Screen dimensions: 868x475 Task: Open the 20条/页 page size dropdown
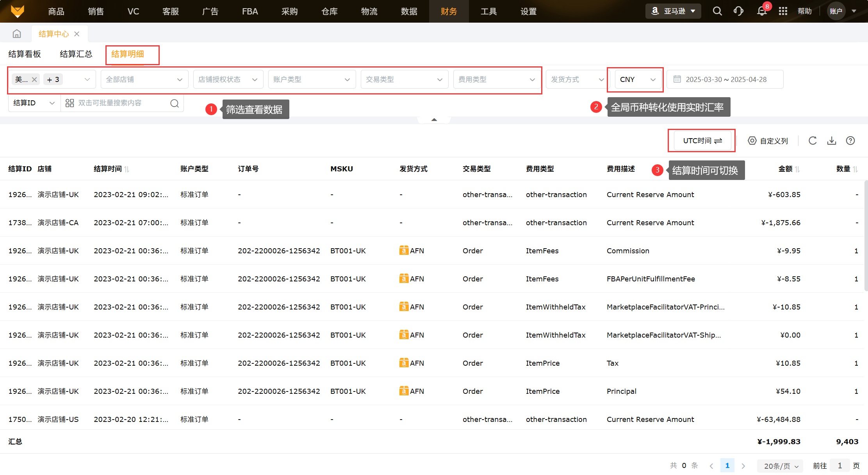781,466
